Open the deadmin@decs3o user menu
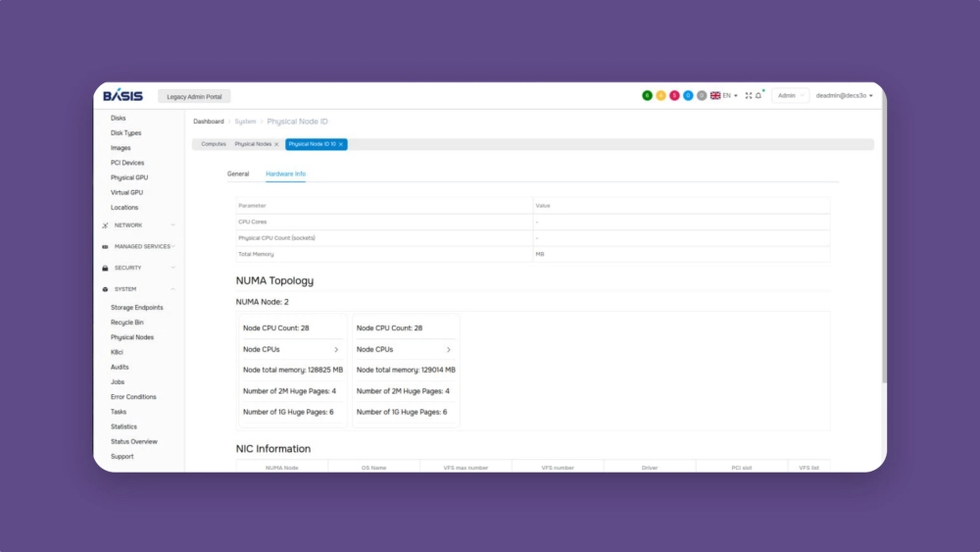The width and height of the screenshot is (980, 552). pyautogui.click(x=845, y=96)
